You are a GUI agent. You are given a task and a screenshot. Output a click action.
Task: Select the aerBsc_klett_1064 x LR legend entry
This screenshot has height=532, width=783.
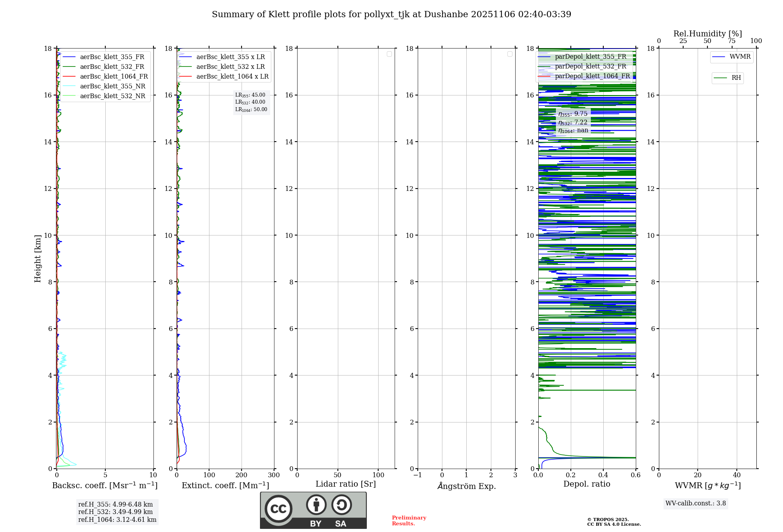click(x=232, y=77)
